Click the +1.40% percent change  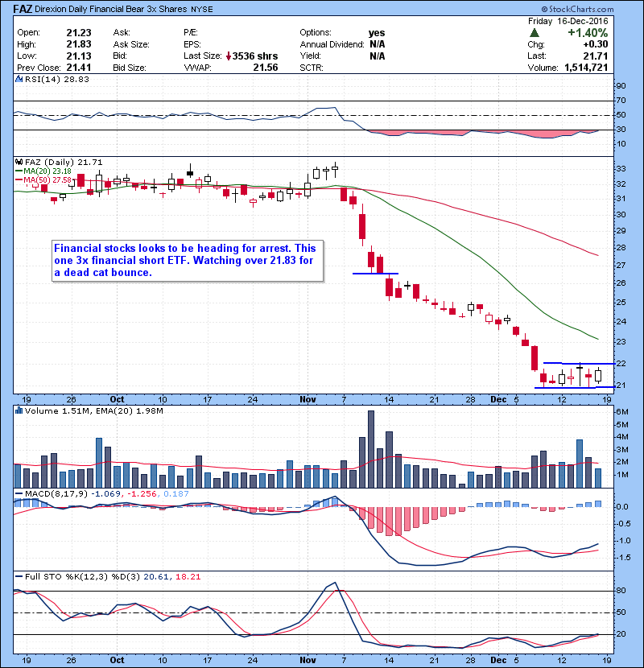(x=588, y=33)
